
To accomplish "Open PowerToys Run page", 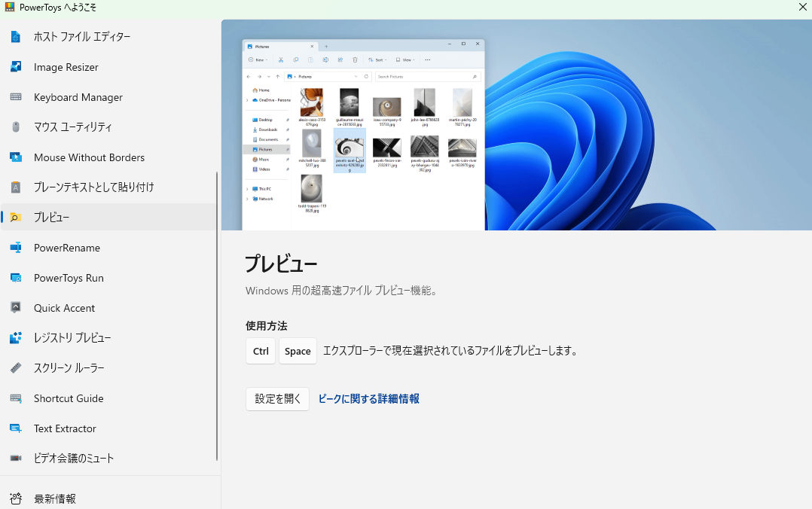I will pyautogui.click(x=108, y=278).
